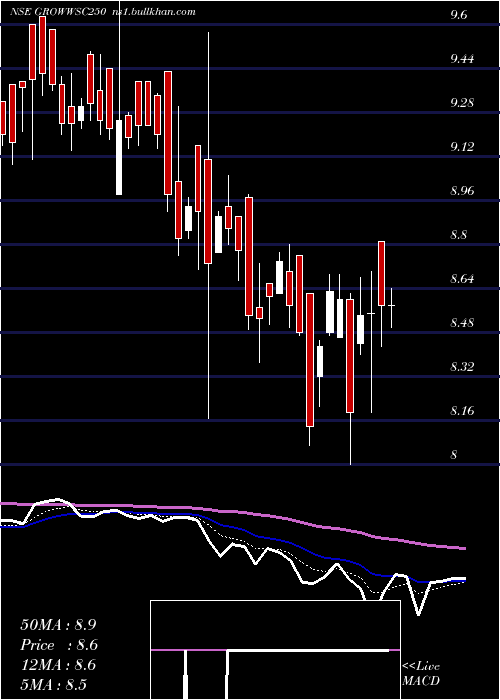Screen dimensions: 500x700
Task: Click the 9.6 price axis label
Action: [x=459, y=15]
